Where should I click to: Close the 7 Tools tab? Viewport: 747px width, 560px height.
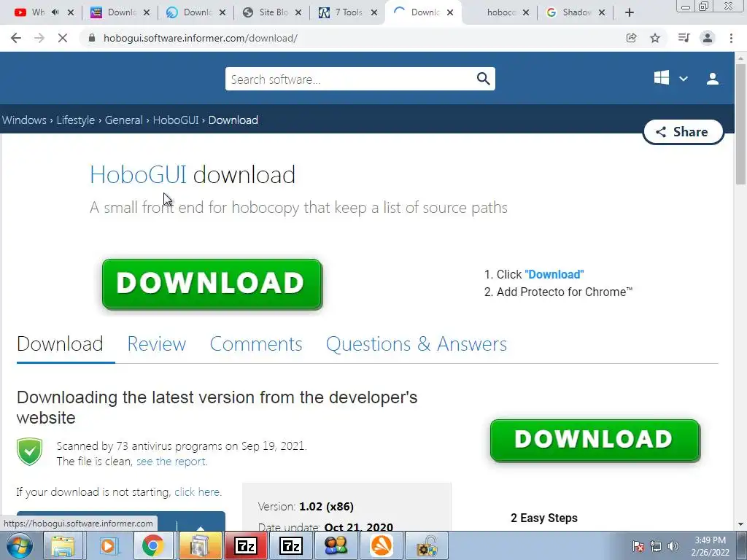(x=374, y=12)
